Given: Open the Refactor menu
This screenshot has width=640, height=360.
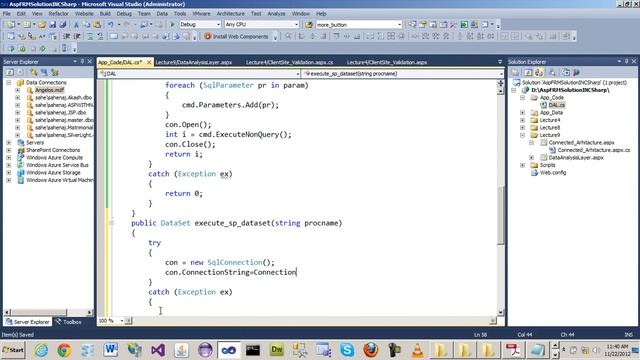Looking at the screenshot, I should tap(58, 13).
